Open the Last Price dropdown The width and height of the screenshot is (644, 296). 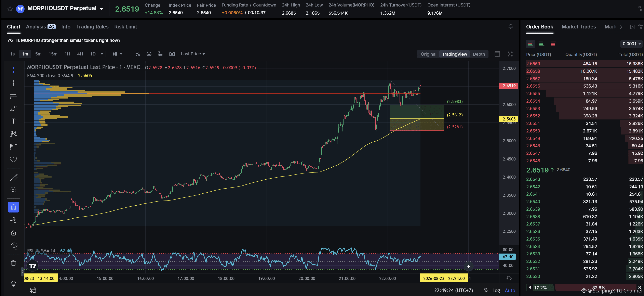click(x=193, y=54)
